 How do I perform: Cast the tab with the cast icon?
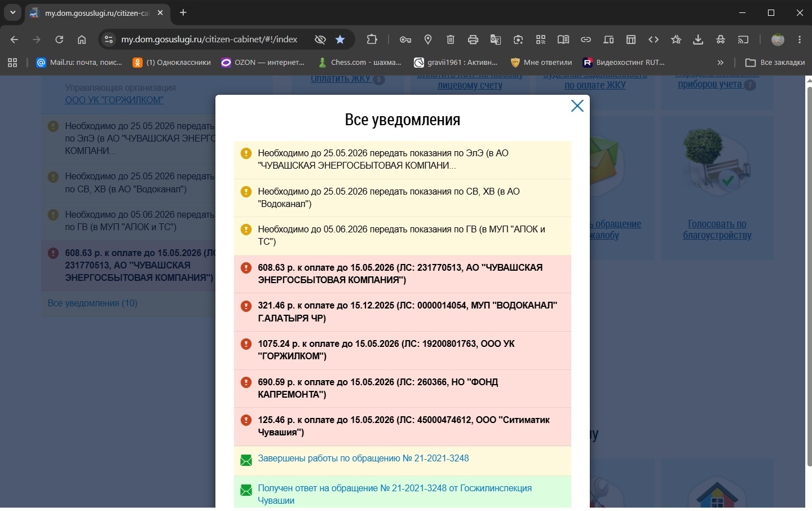(x=743, y=39)
